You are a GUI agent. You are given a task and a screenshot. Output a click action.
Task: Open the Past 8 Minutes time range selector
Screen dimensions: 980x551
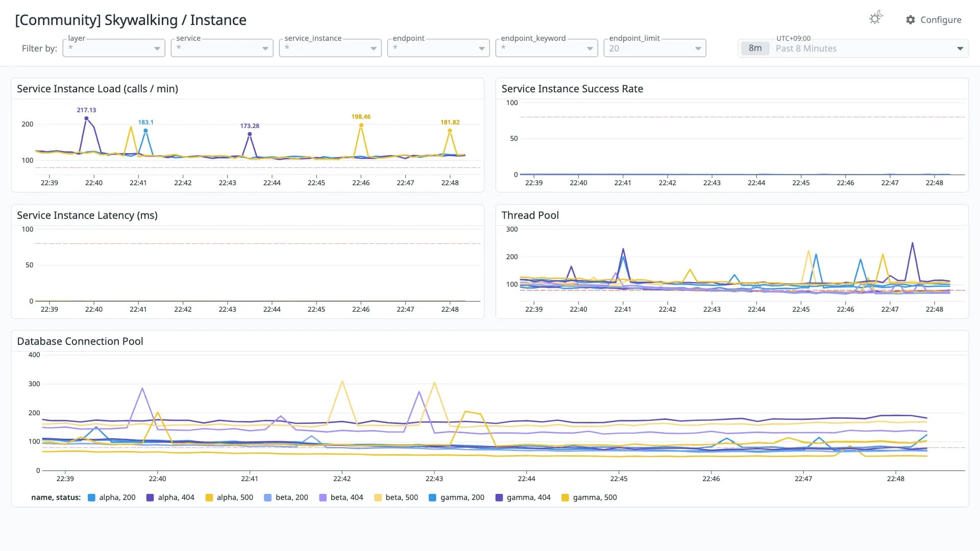(853, 48)
